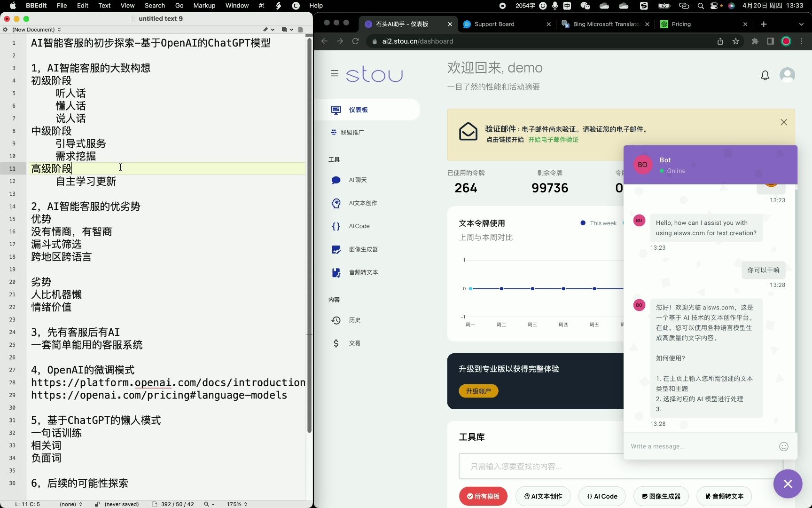Toggle the BBEdit document lock icon

pos(97,504)
